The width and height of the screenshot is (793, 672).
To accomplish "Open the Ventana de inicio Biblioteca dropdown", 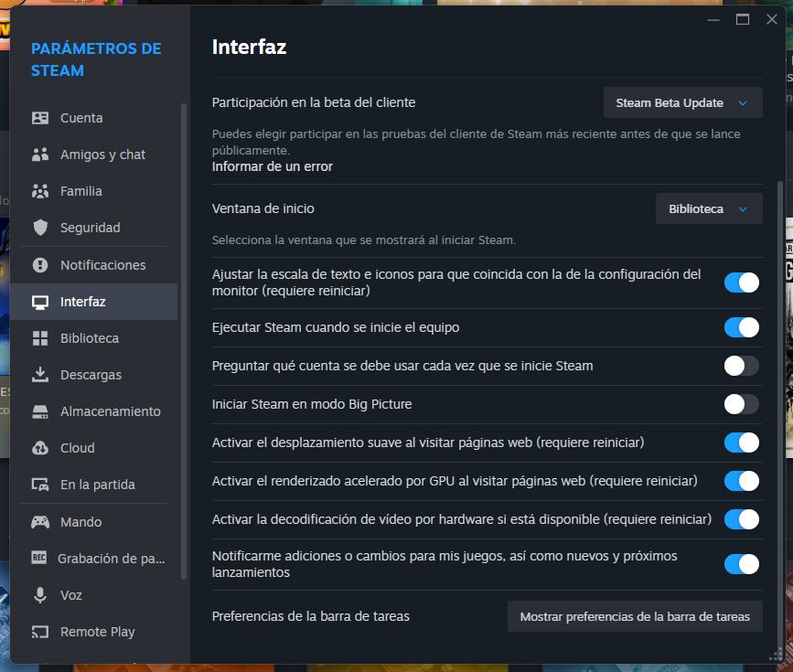I will [x=709, y=208].
